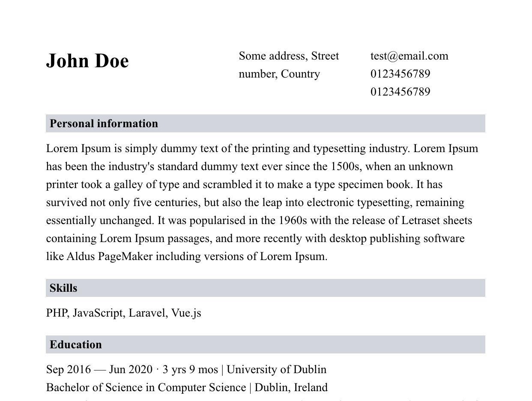Click the last 0123456789 phone number
Image resolution: width=532 pixels, height=401 pixels.
pyautogui.click(x=400, y=92)
